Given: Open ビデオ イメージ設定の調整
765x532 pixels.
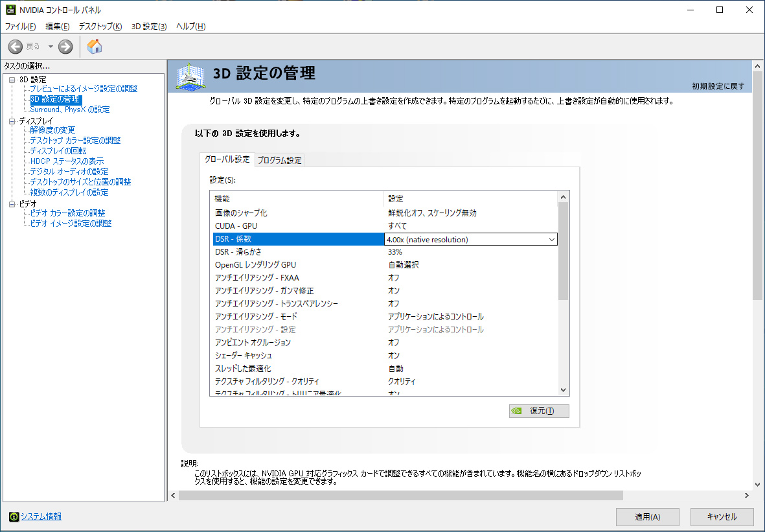Looking at the screenshot, I should (71, 223).
